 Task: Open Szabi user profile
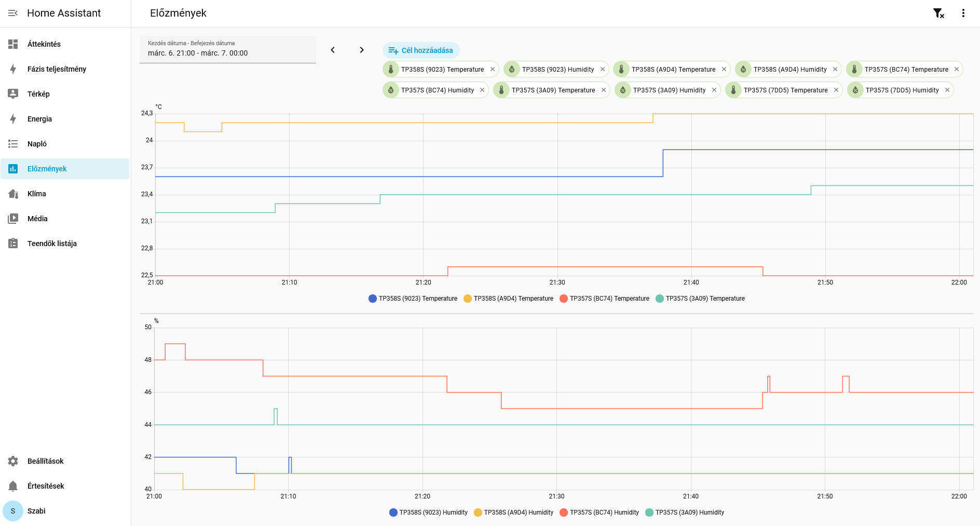coord(65,511)
